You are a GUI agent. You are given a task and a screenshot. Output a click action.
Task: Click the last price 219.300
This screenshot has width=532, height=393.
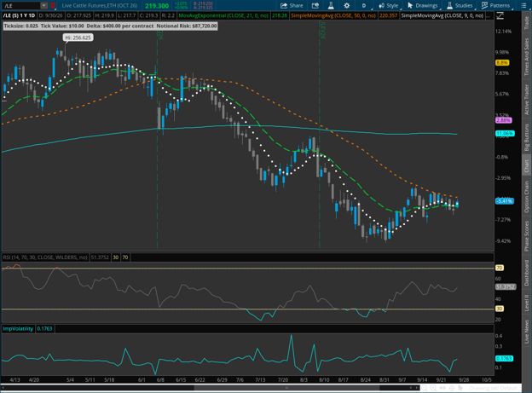(157, 6)
